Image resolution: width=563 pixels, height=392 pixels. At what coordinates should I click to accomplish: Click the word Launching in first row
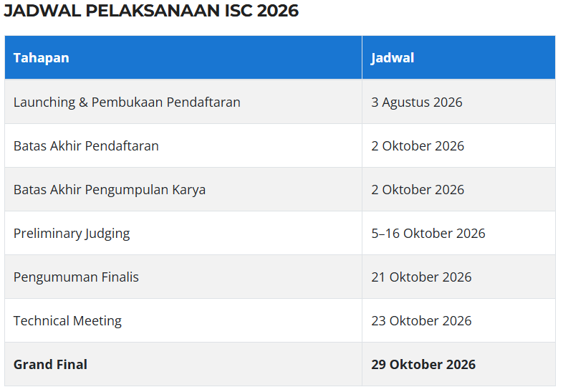point(44,102)
